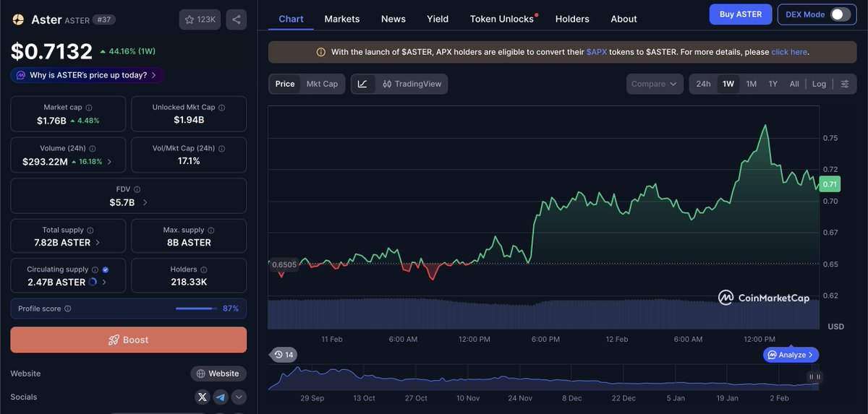Switch to TradingView candlestick chart

(x=412, y=84)
